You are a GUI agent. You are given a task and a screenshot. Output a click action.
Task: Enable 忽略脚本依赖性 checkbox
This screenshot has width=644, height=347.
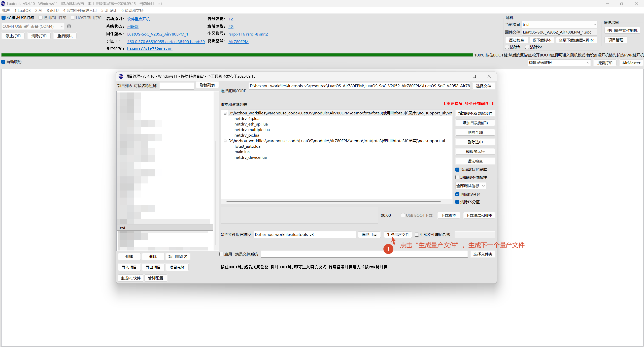click(x=457, y=177)
